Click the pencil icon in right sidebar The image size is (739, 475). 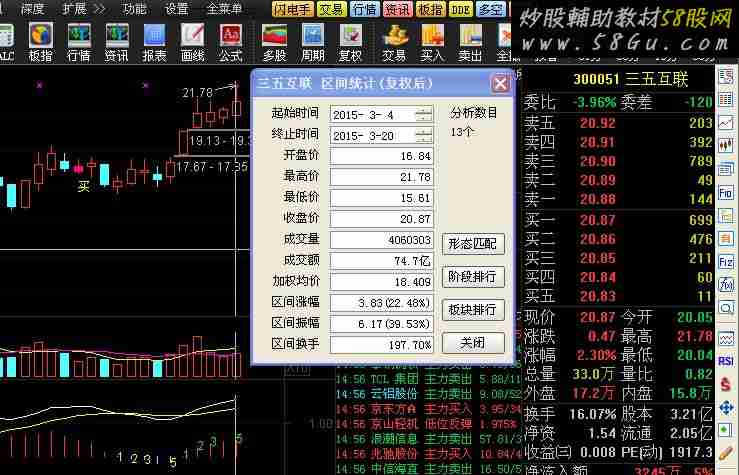coord(726,453)
